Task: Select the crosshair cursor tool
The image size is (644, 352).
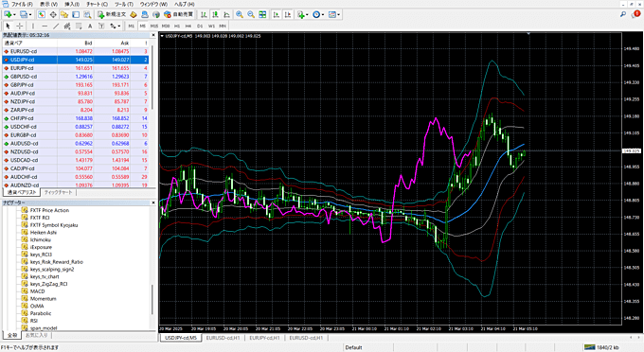Action: pyautogui.click(x=19, y=26)
